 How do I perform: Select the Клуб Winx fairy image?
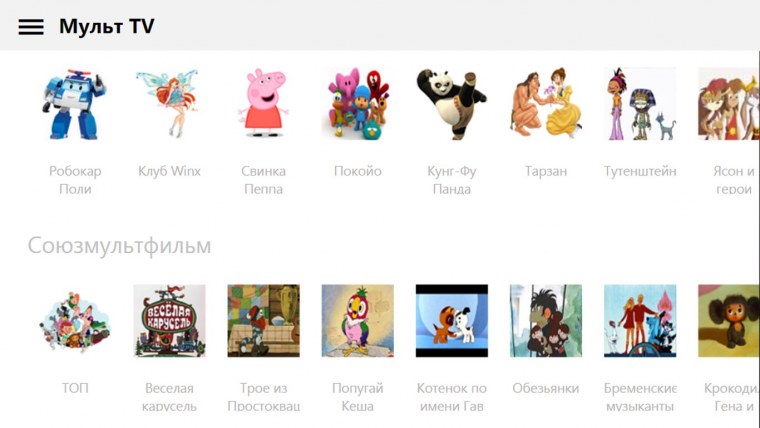point(169,103)
